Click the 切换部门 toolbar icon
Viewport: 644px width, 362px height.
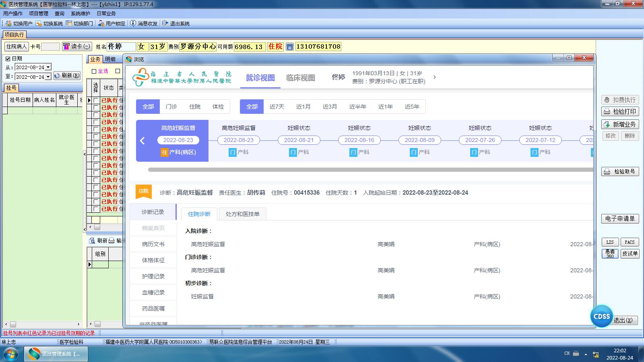click(79, 23)
